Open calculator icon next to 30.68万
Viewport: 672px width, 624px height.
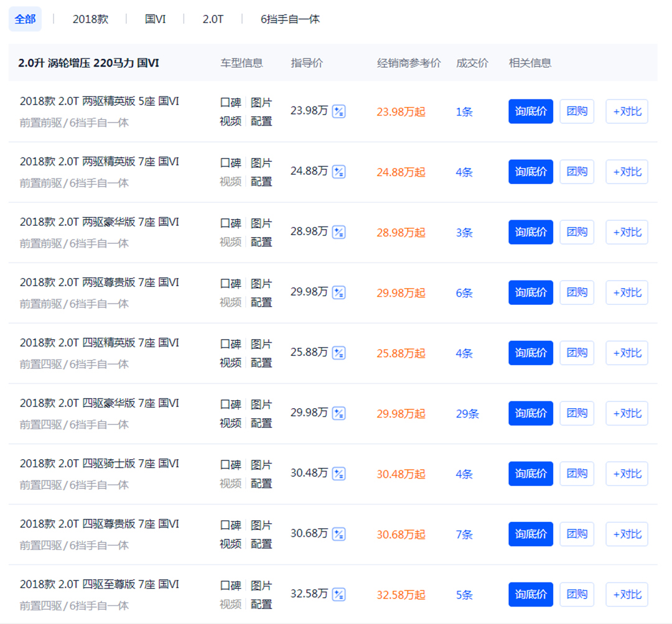click(338, 534)
